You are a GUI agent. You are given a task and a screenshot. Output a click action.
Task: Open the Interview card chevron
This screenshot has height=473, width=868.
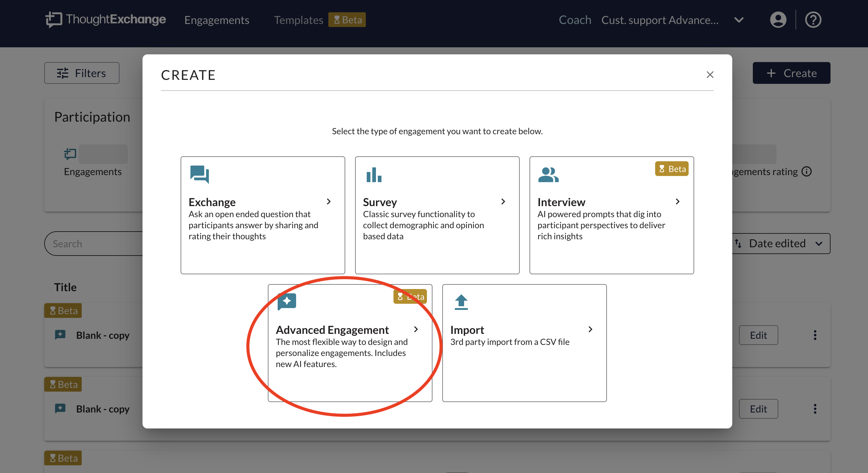(678, 201)
